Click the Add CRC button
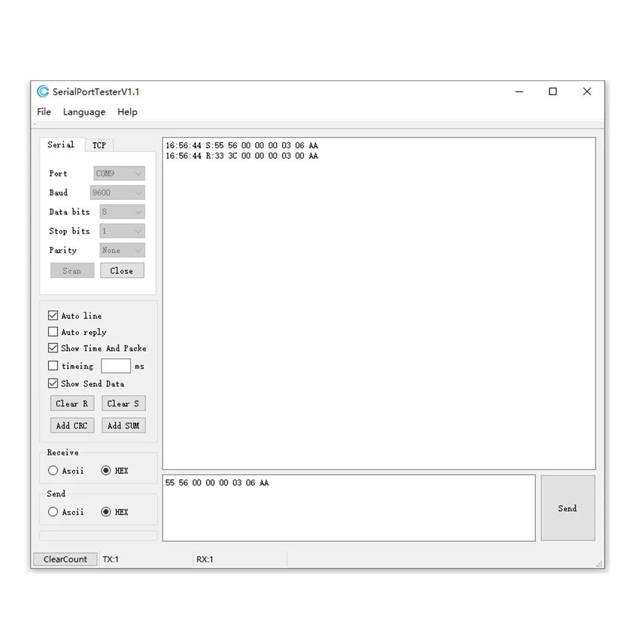 coord(72,426)
